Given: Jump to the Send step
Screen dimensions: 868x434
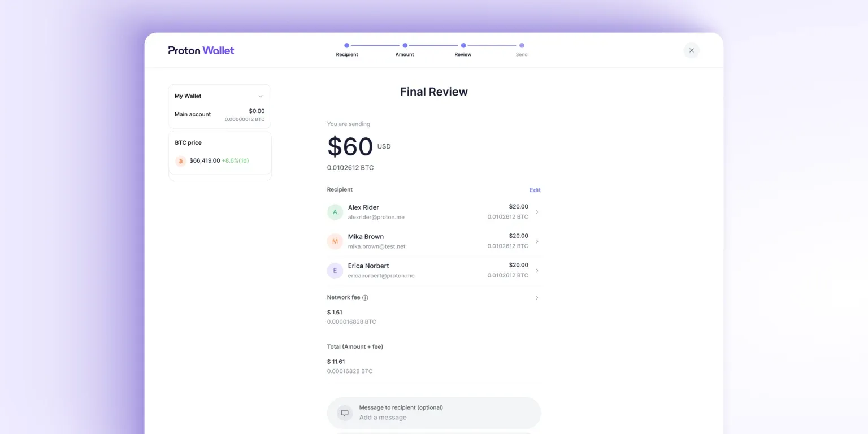Looking at the screenshot, I should (x=522, y=46).
